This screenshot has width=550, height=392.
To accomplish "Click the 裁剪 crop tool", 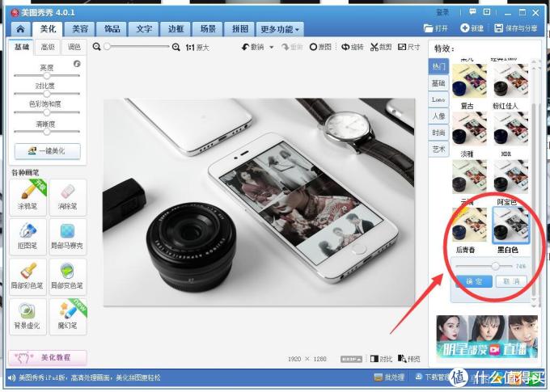I will pyautogui.click(x=381, y=47).
